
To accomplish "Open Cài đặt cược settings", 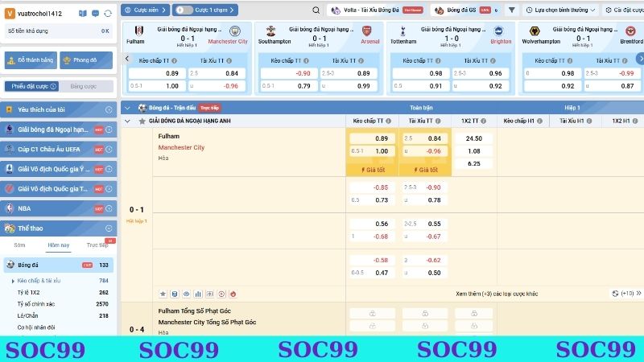I will 625,10.
